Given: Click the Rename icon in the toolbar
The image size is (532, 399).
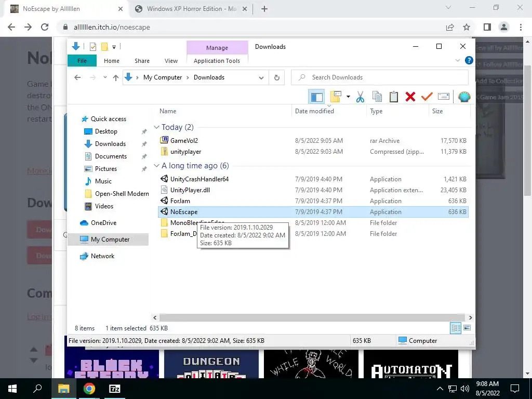Looking at the screenshot, I should (x=444, y=97).
